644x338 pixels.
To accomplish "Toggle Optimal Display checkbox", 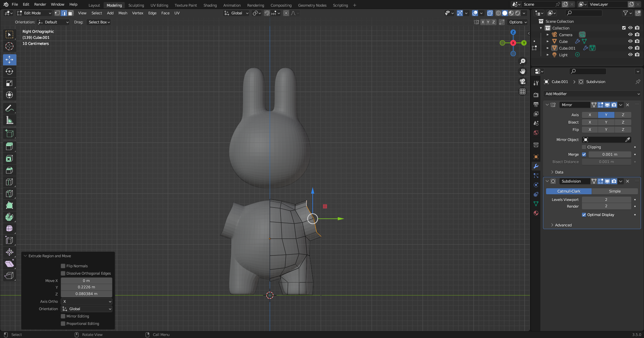I will pyautogui.click(x=584, y=215).
